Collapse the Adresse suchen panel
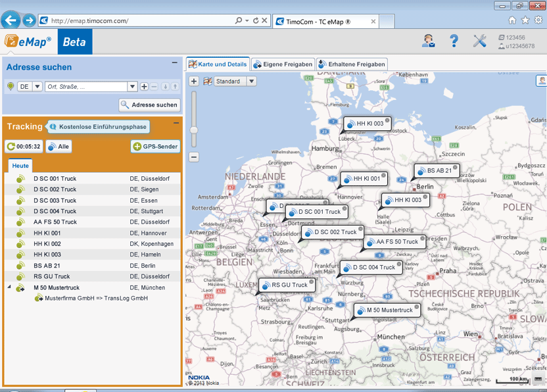The image size is (547, 392). coord(175,63)
